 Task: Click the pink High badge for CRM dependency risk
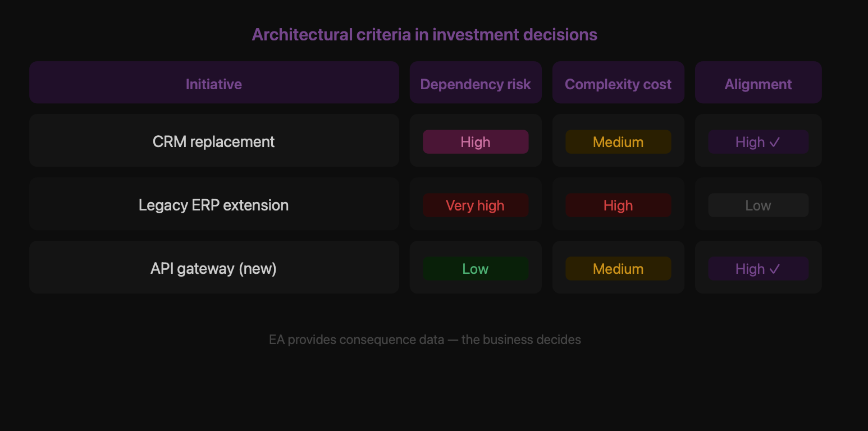tap(476, 142)
